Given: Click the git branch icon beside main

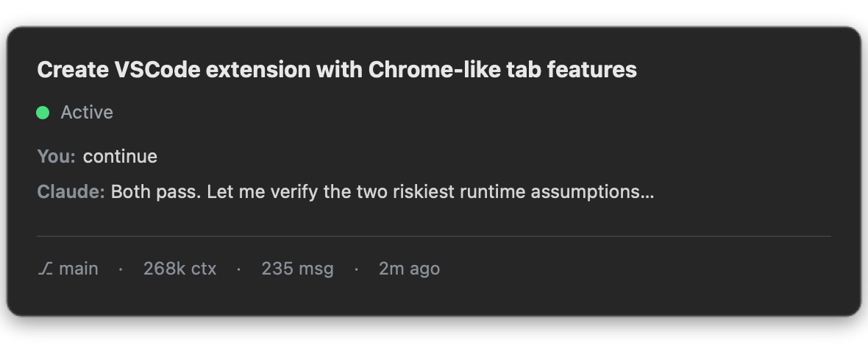Looking at the screenshot, I should tap(45, 269).
